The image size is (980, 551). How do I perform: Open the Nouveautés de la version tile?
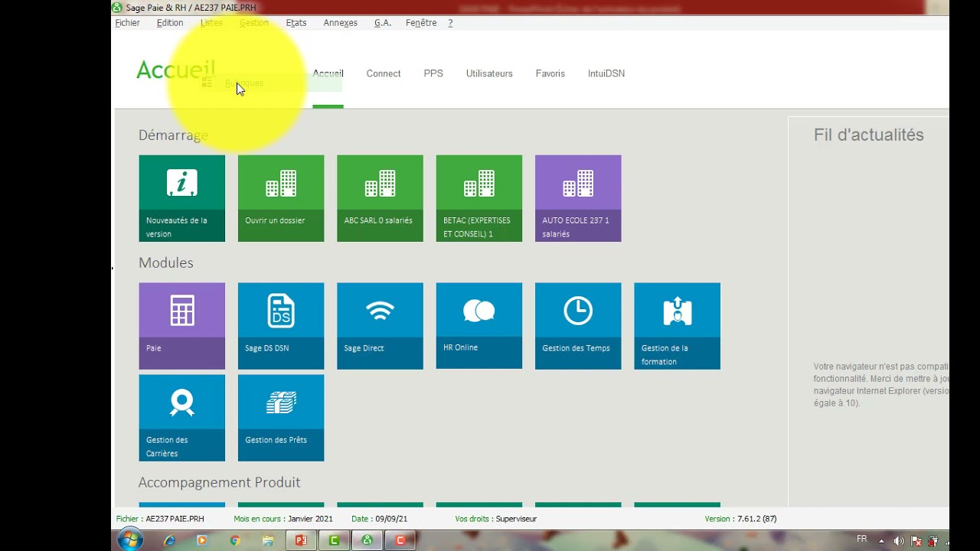182,198
